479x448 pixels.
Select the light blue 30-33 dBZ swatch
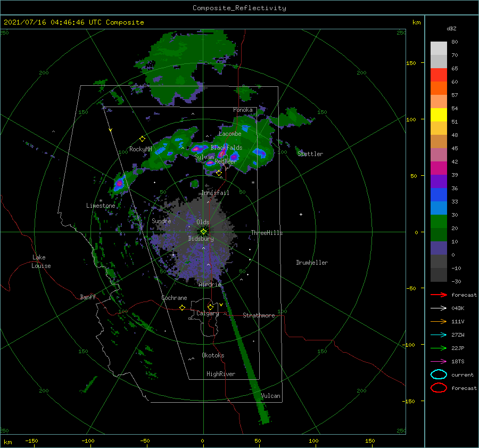click(x=439, y=208)
